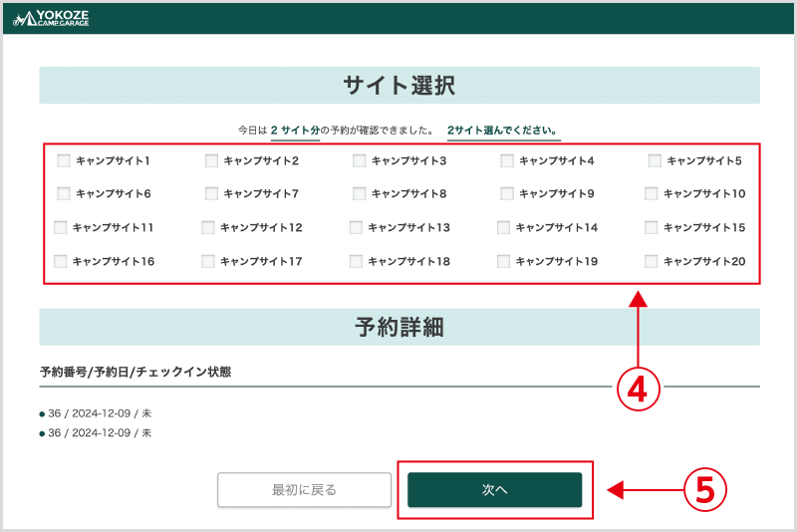Check the キャンプサイト16 checkbox
The height and width of the screenshot is (532, 797).
click(61, 262)
